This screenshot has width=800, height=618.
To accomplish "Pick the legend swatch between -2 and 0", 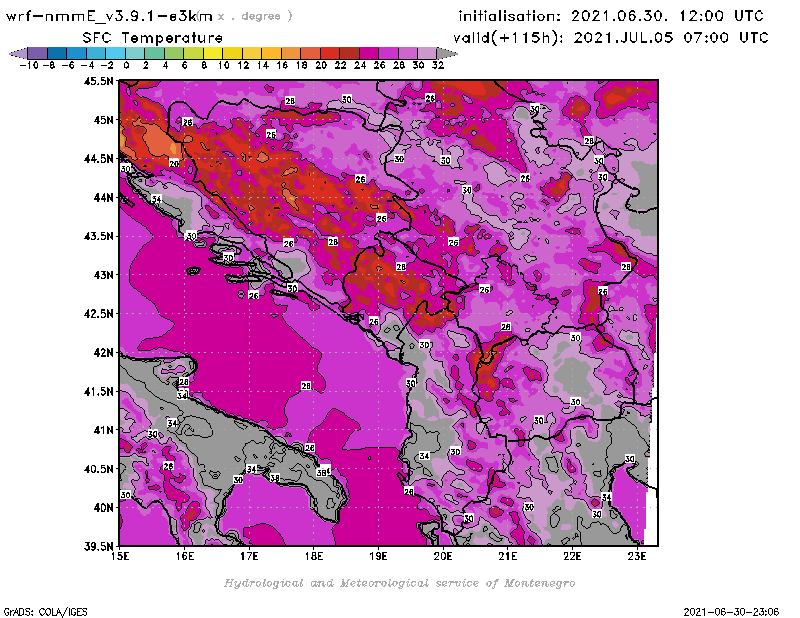I will 115,53.
